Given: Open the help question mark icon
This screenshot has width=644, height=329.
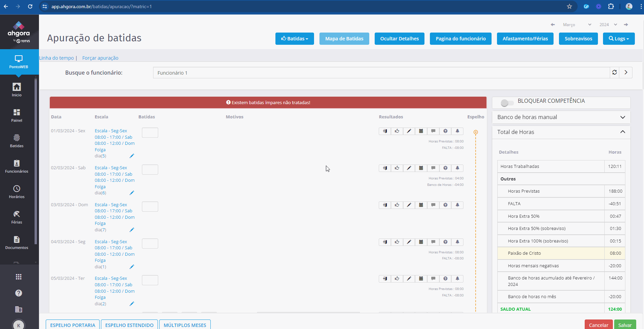Looking at the screenshot, I should point(19,293).
